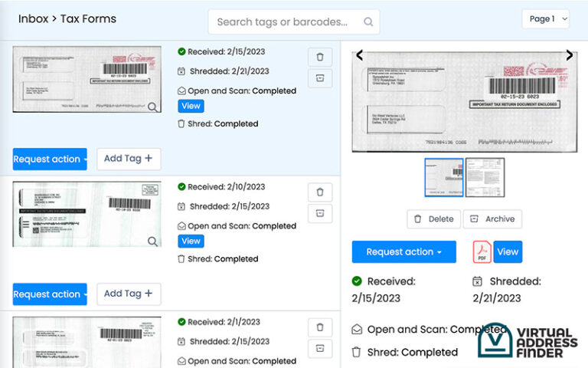The width and height of the screenshot is (588, 368).
Task: Select the second page thumbnail in preview
Action: (x=485, y=177)
